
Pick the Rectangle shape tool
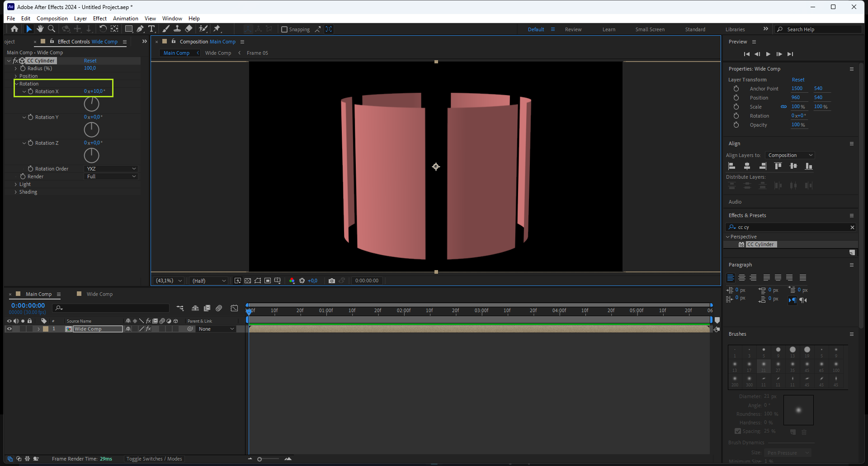[129, 29]
